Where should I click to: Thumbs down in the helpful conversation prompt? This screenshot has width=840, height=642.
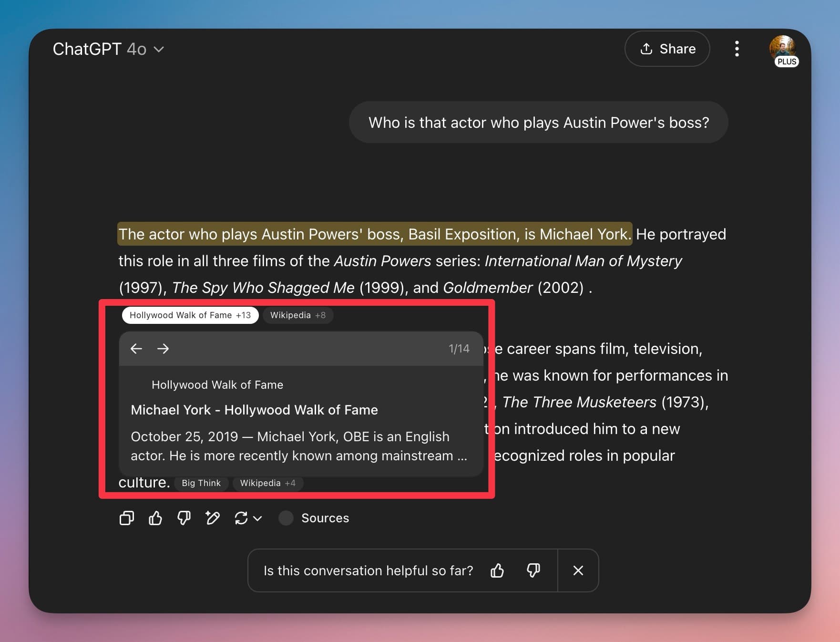533,570
